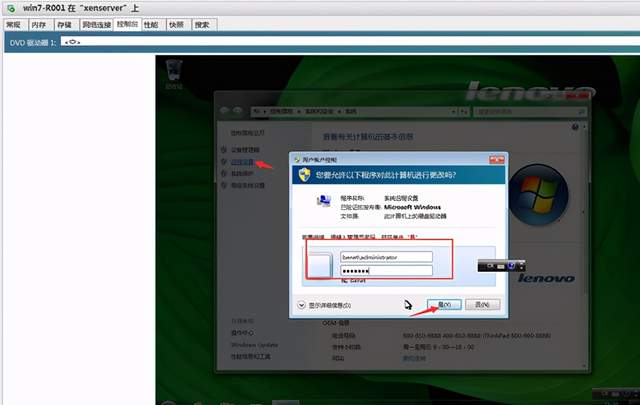Viewport: 640px width, 405px height.
Task: Click the UAC dialog title bar icon
Action: click(297, 160)
